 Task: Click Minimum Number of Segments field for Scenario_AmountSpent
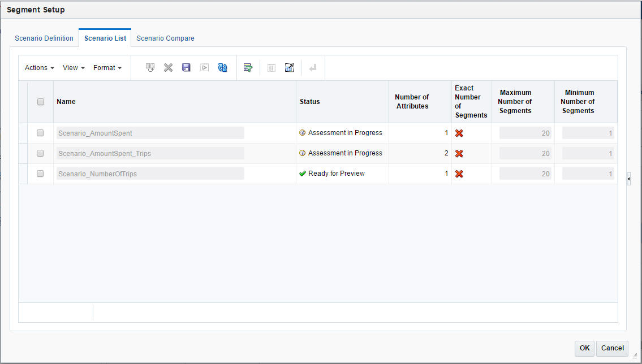pyautogui.click(x=588, y=133)
